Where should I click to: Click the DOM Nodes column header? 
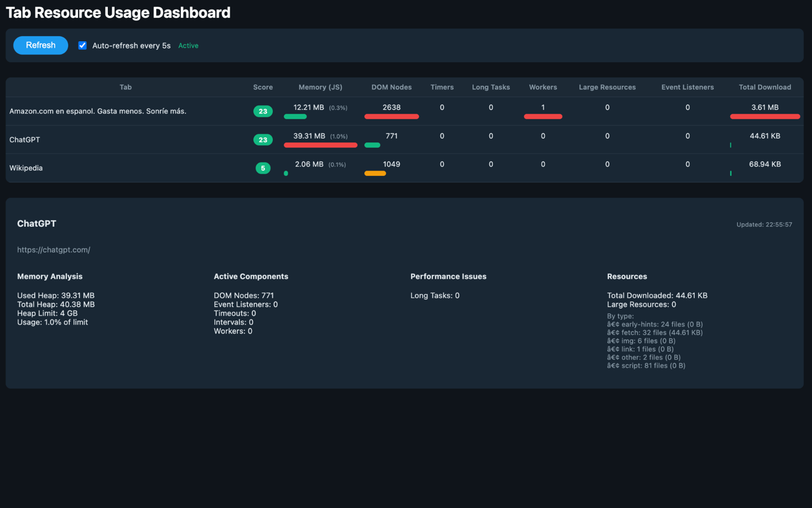coord(391,87)
